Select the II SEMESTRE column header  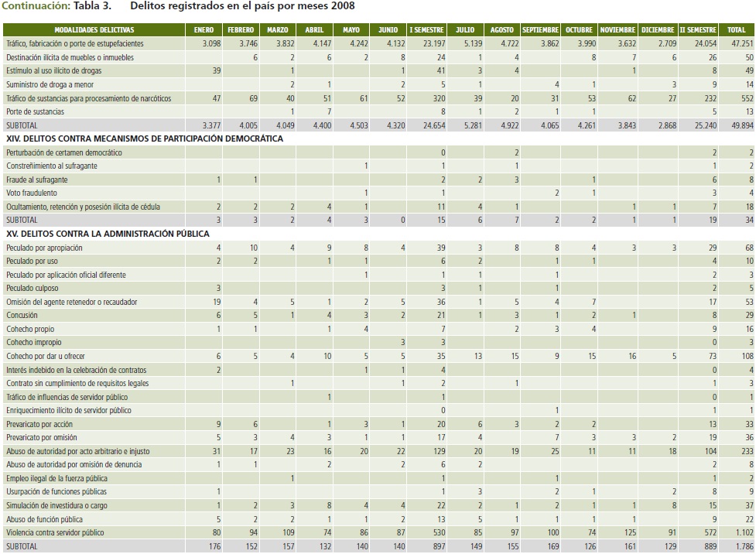coord(698,30)
